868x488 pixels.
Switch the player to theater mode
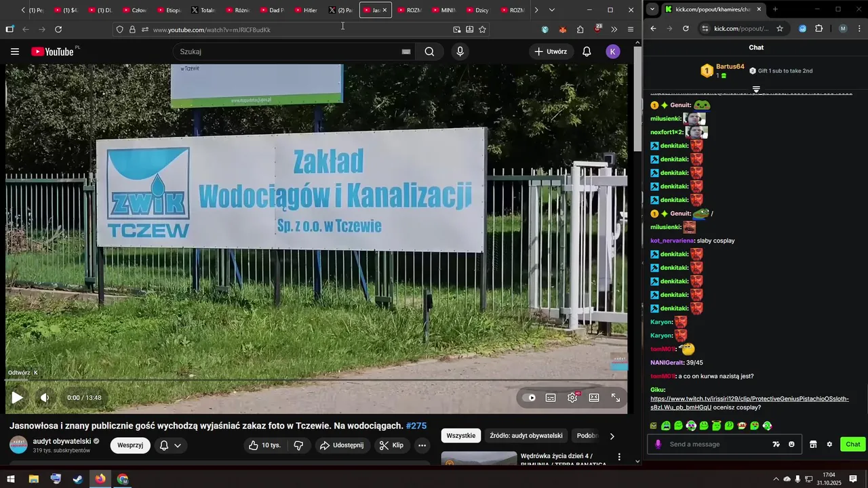click(x=594, y=398)
